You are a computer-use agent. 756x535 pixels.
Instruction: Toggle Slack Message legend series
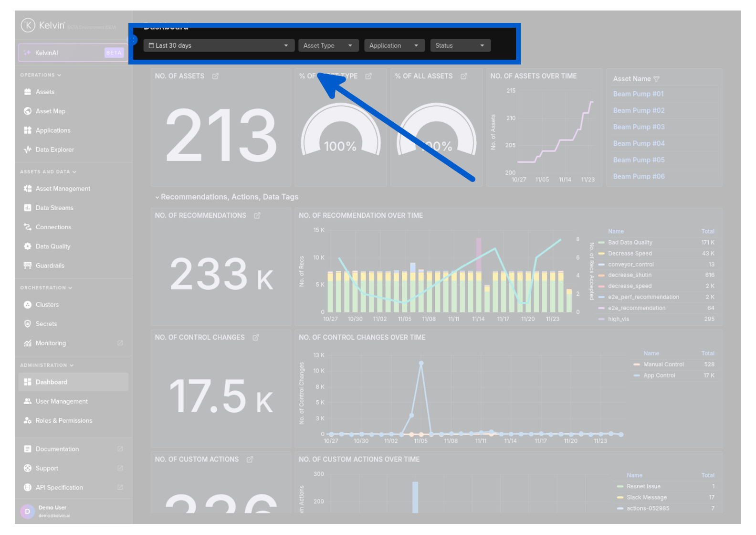coord(646,498)
